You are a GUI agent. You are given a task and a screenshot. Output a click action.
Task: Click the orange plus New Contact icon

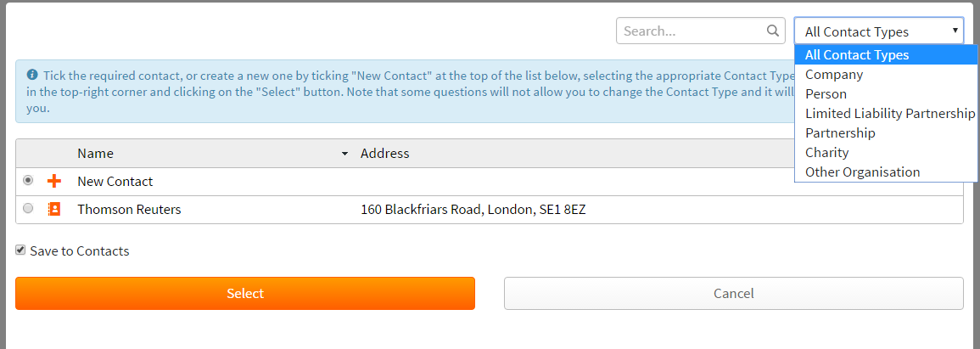coord(54,181)
